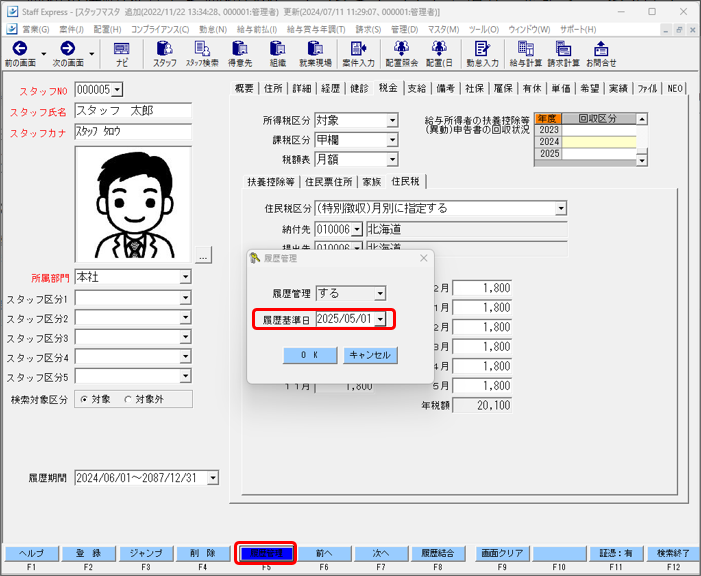Expand the 履歴期間 dropdown
701x576 pixels.
point(213,478)
